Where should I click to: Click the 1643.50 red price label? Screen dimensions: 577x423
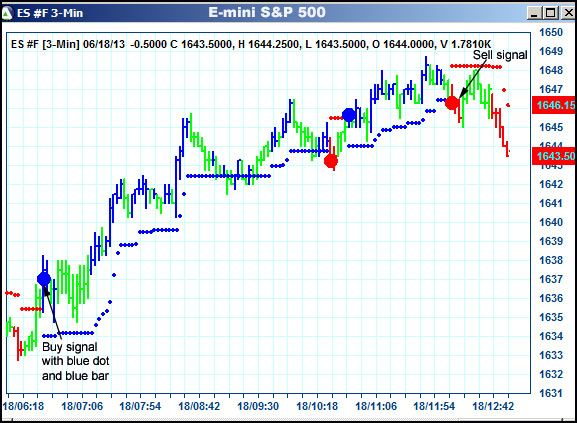click(555, 156)
